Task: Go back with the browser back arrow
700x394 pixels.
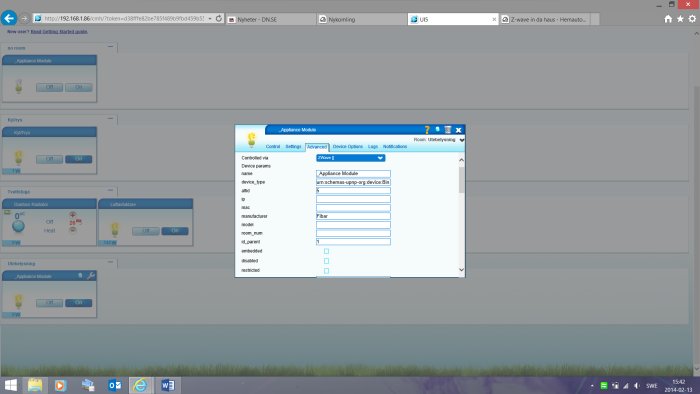Action: 9,18
